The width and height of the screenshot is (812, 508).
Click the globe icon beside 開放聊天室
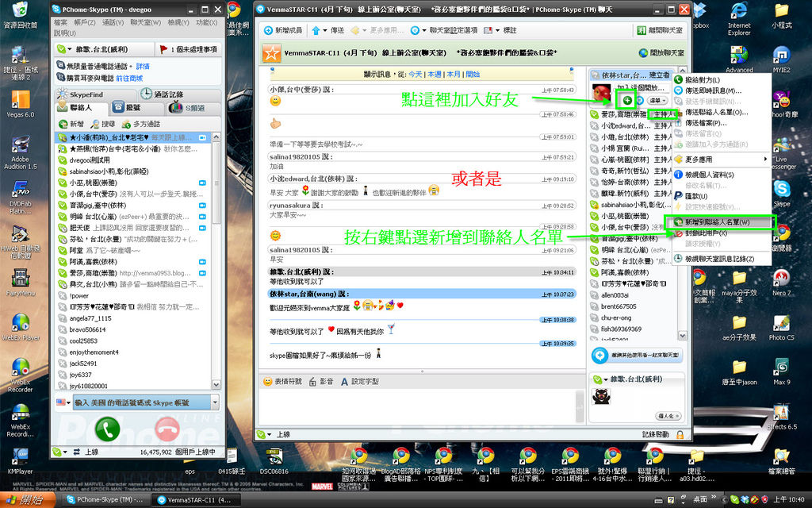[643, 53]
